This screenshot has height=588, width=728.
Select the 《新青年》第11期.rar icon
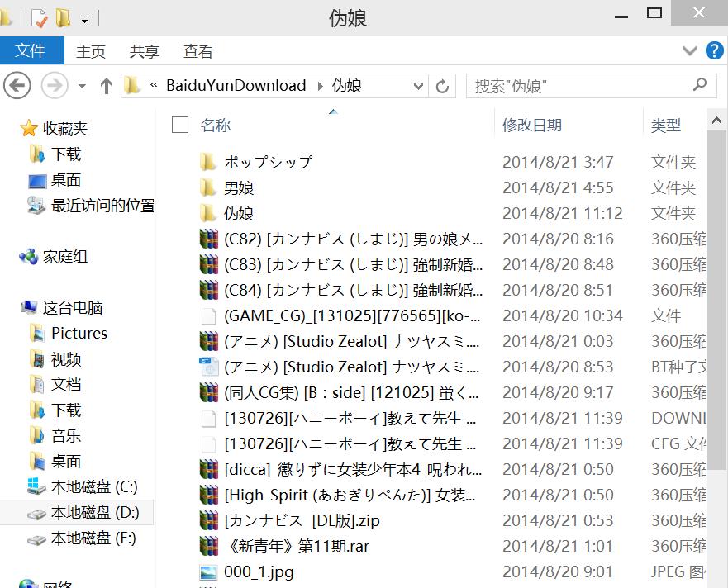209,546
